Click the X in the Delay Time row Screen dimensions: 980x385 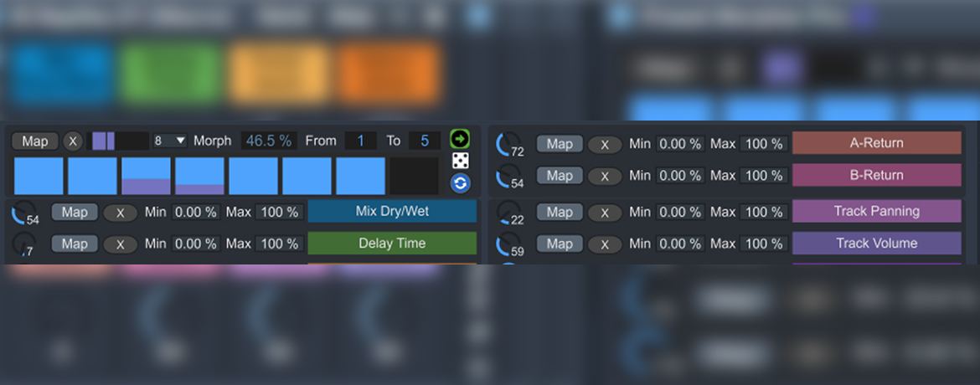[x=121, y=244]
